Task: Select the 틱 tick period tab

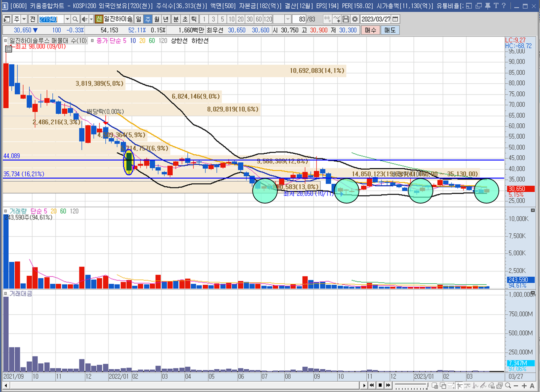Action: [194, 19]
